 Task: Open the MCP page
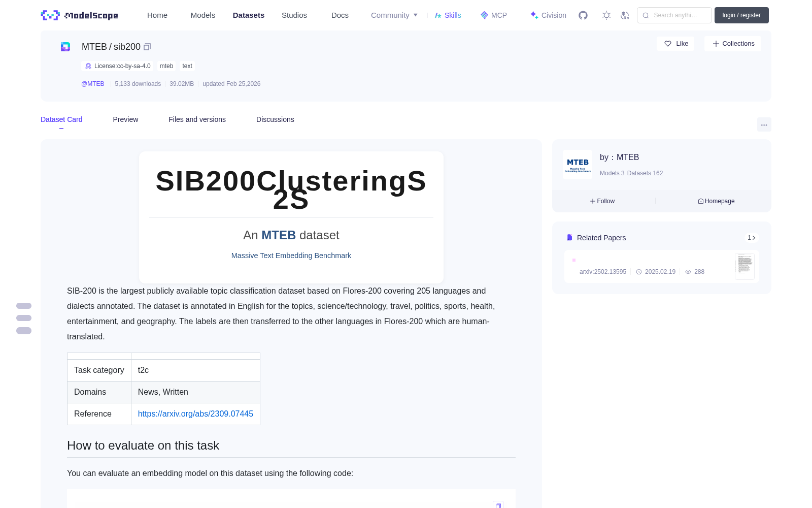(x=494, y=15)
